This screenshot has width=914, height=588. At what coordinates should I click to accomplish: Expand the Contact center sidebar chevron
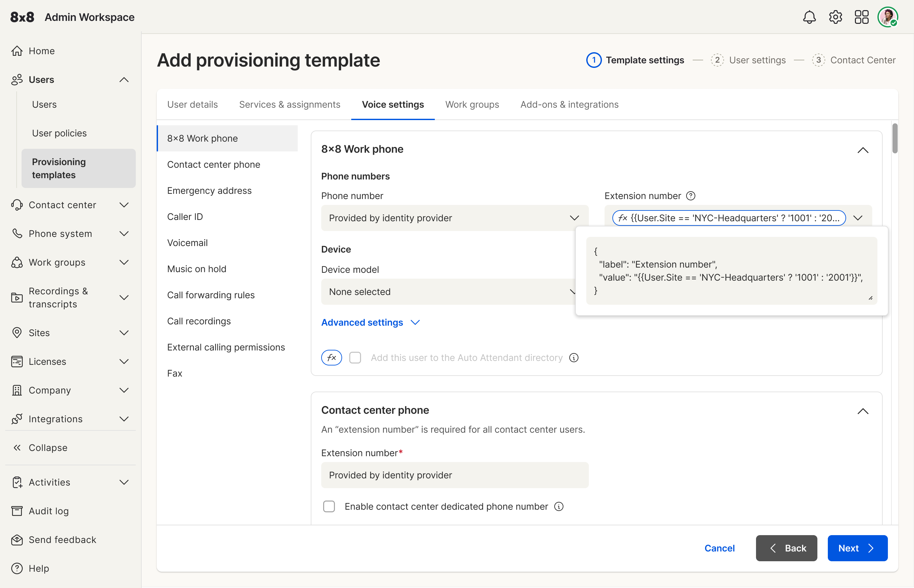pyautogui.click(x=124, y=205)
